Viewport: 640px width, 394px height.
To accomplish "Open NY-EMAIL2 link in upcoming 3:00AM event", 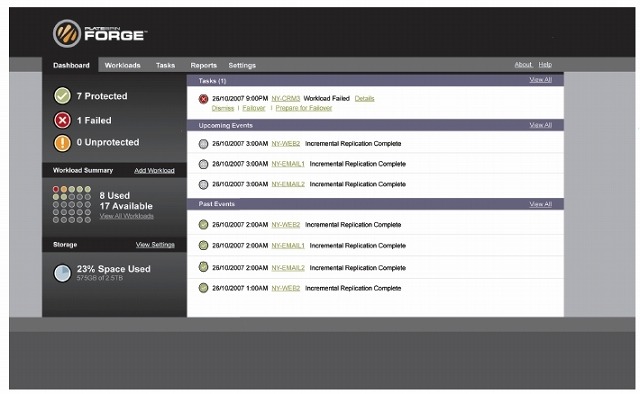I will click(288, 185).
